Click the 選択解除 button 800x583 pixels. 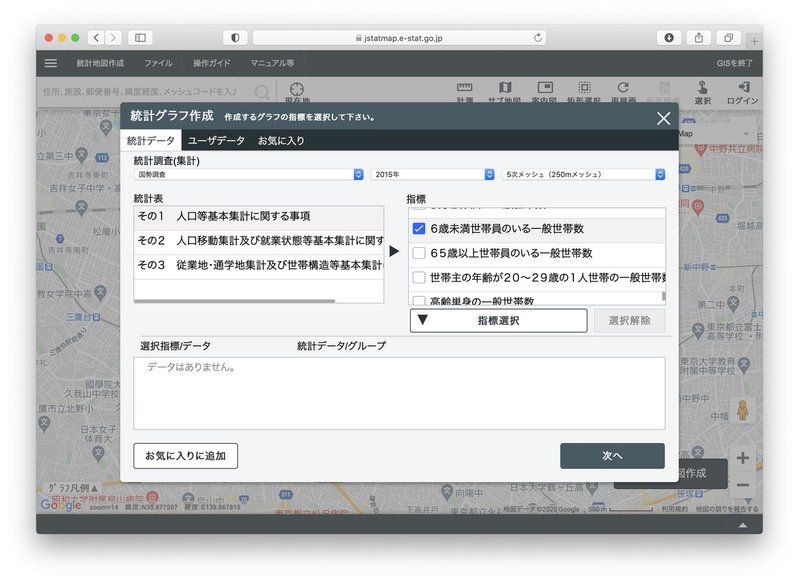pos(630,320)
